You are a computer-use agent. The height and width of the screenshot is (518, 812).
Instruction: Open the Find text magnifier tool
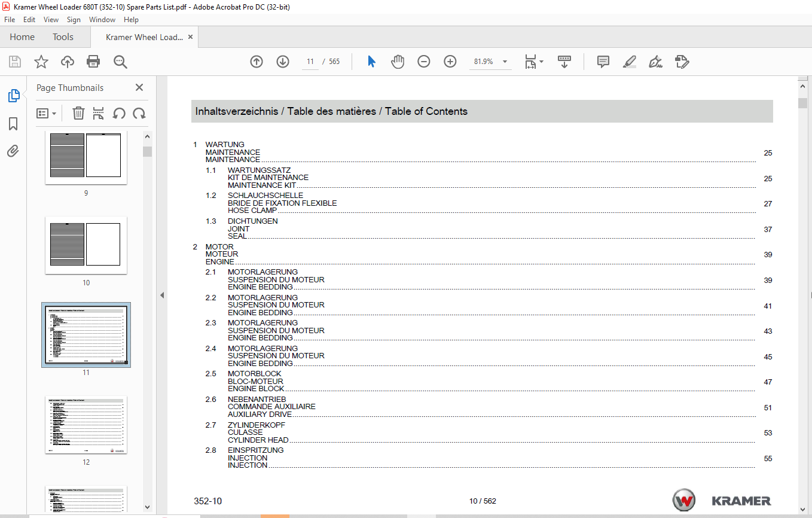[x=120, y=62]
